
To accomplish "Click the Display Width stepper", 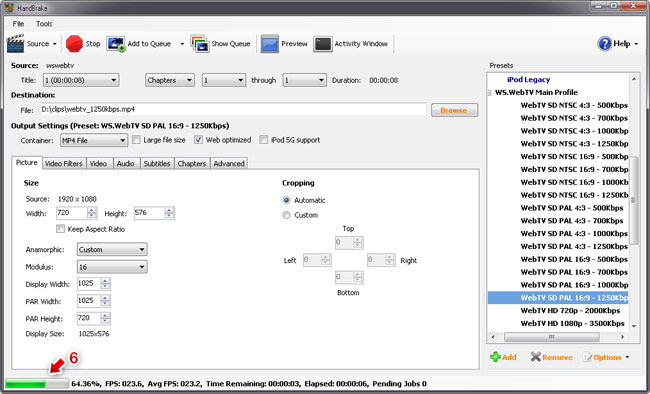I will 105,284.
